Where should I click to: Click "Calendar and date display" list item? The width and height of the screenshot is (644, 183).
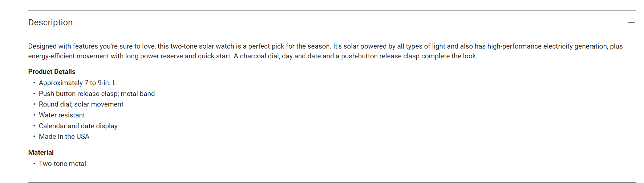(78, 126)
